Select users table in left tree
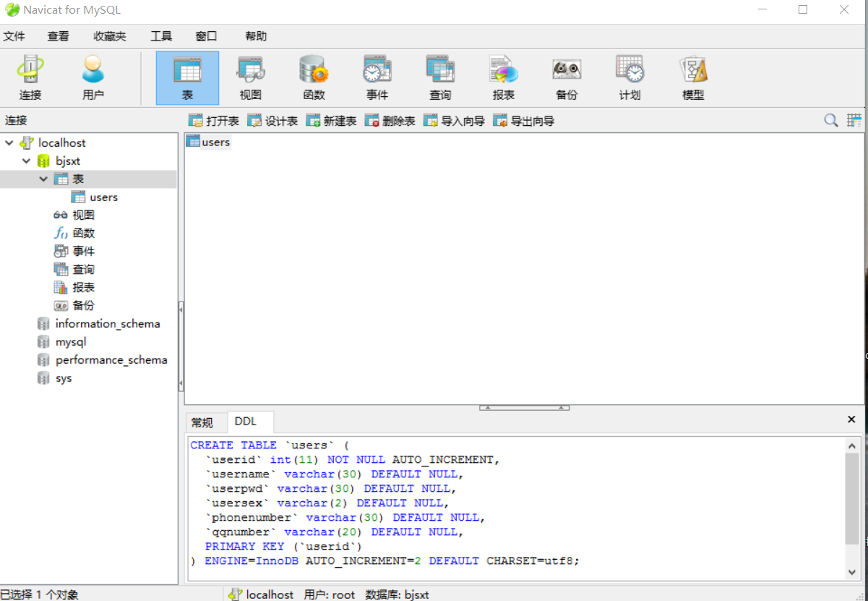 [x=103, y=197]
